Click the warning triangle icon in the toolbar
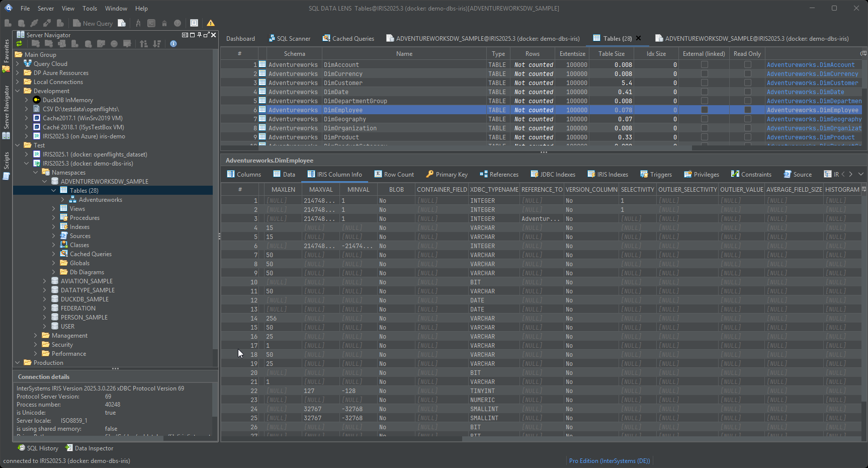Screen dimensions: 868x468 click(x=211, y=23)
